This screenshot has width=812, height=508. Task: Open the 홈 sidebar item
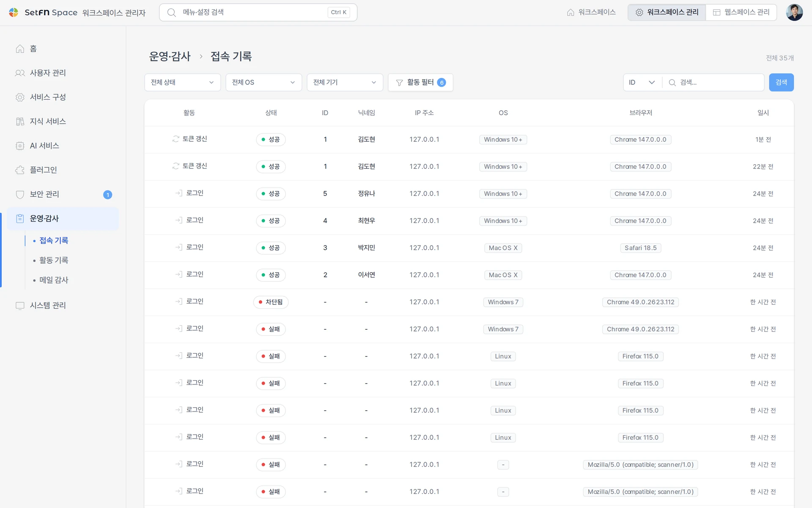pyautogui.click(x=63, y=49)
